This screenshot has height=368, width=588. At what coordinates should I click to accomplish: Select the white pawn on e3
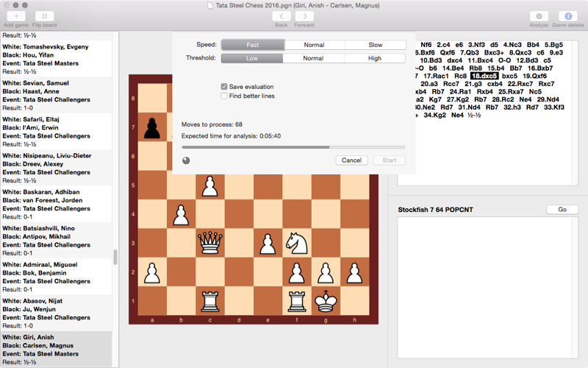[268, 244]
